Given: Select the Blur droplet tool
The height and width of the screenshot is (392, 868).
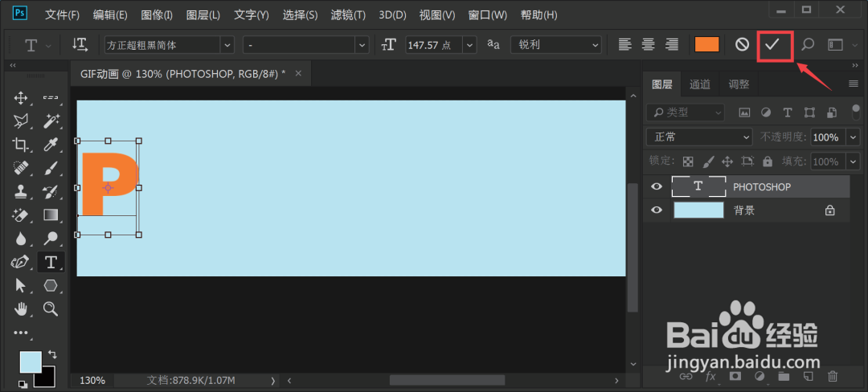Looking at the screenshot, I should 20,239.
